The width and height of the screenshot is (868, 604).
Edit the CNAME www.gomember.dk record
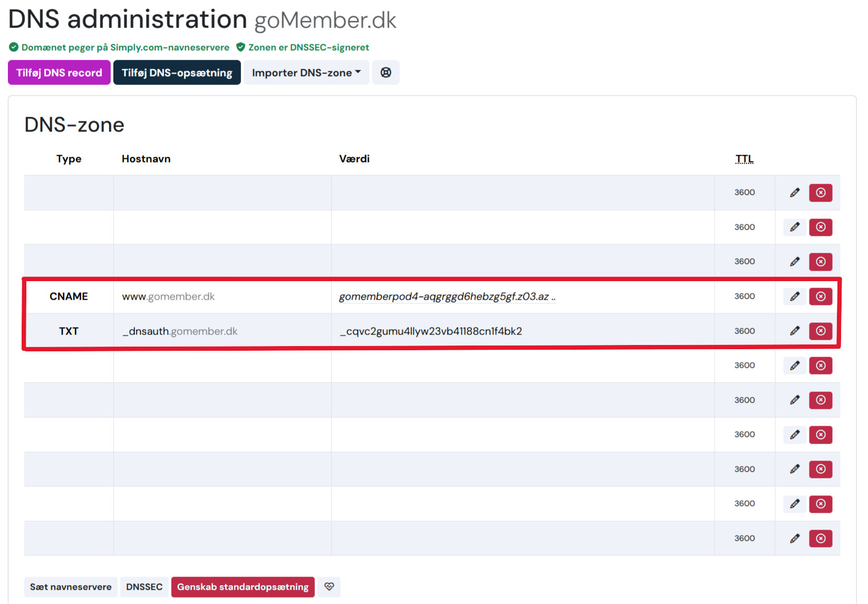795,296
